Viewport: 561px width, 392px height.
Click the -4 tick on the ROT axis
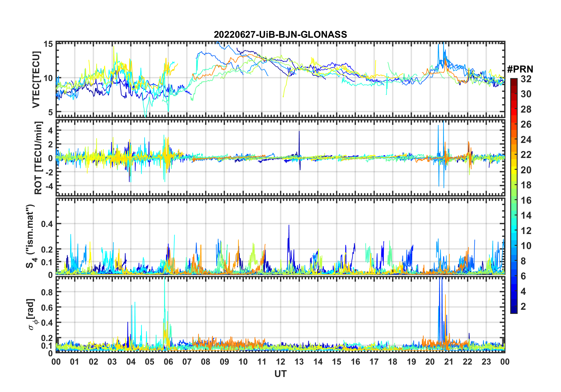pos(49,186)
